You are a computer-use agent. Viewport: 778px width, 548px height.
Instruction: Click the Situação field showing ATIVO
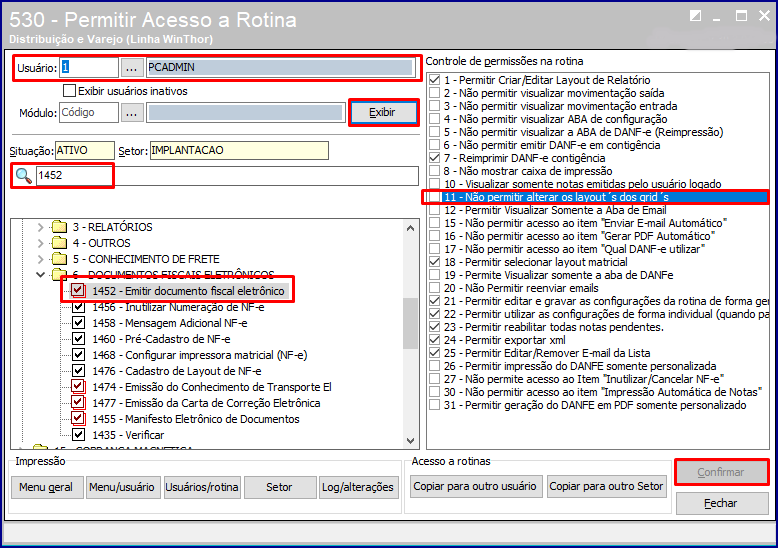pos(84,150)
